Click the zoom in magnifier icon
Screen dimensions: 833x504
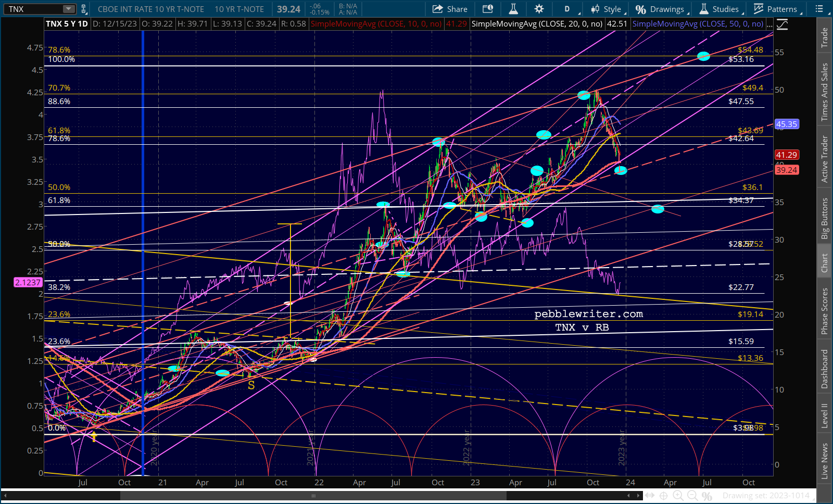678,496
